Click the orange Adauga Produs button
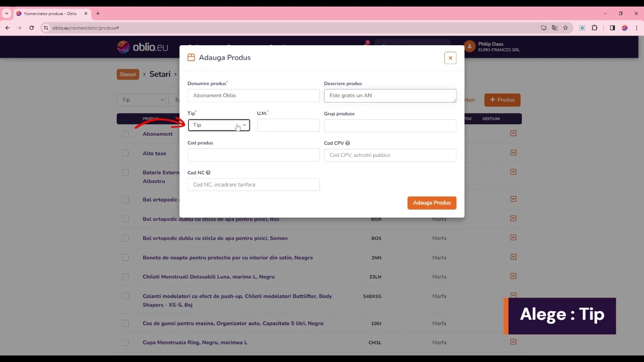The width and height of the screenshot is (644, 362). pos(432,203)
